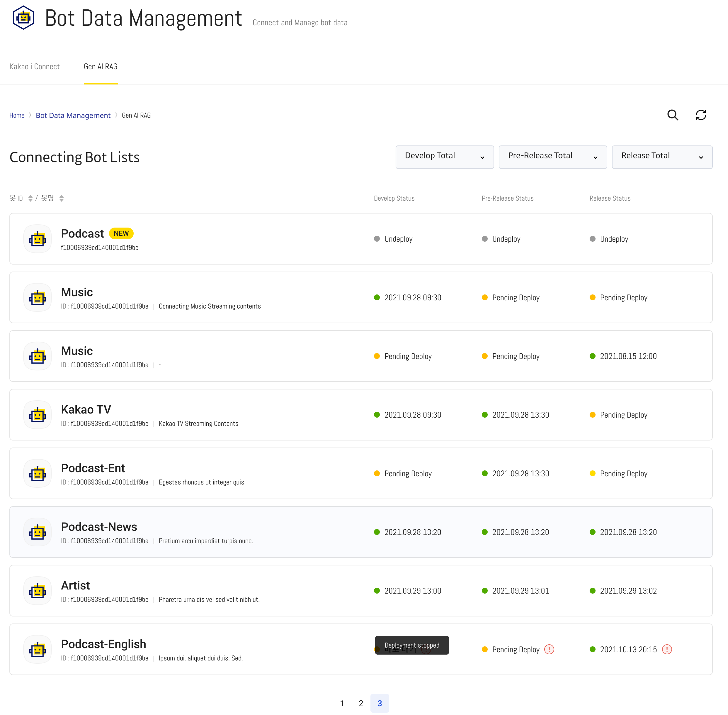The width and height of the screenshot is (728, 715).
Task: Click the robot icon in the Podcast-Ent row
Action: pyautogui.click(x=38, y=473)
